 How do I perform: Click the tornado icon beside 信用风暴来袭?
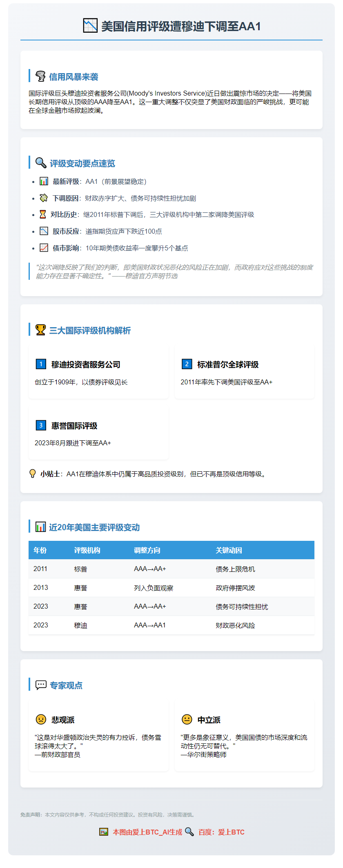(x=40, y=76)
